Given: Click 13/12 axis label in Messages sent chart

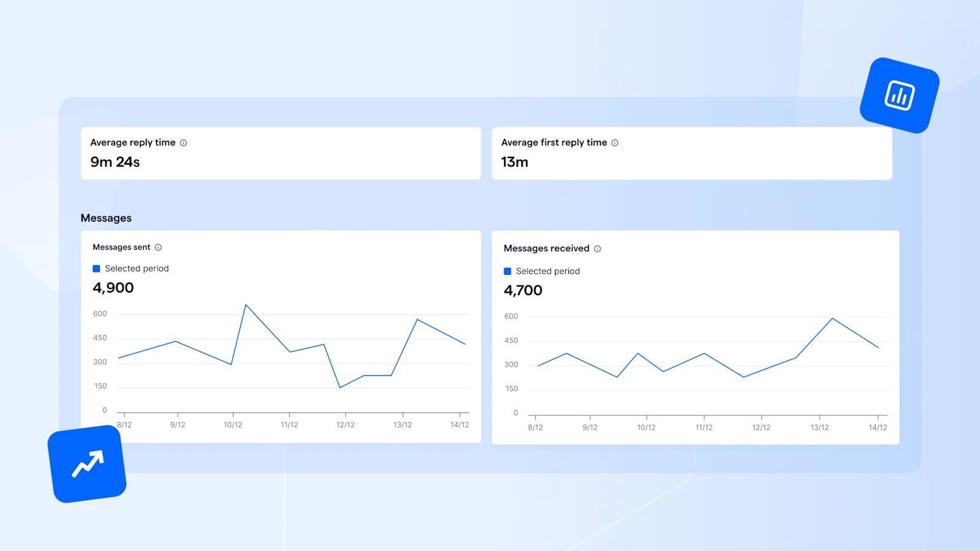Looking at the screenshot, I should pos(402,425).
